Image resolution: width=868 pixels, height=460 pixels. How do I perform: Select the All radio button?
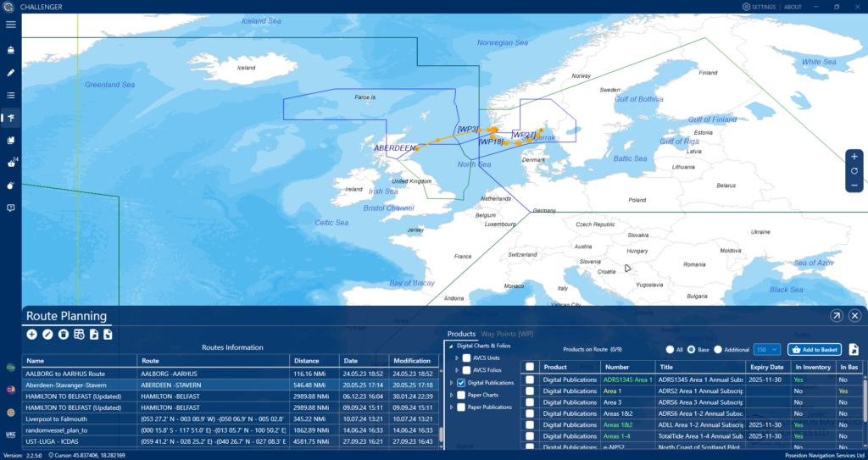670,350
